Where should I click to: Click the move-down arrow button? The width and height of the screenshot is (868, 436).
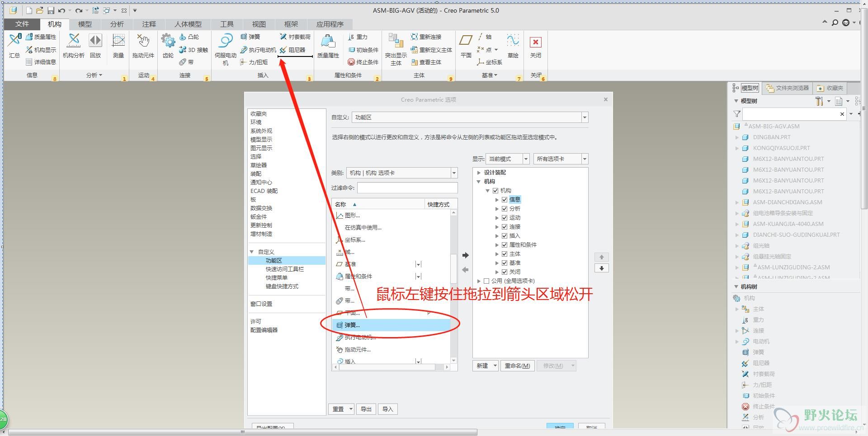[x=601, y=268]
